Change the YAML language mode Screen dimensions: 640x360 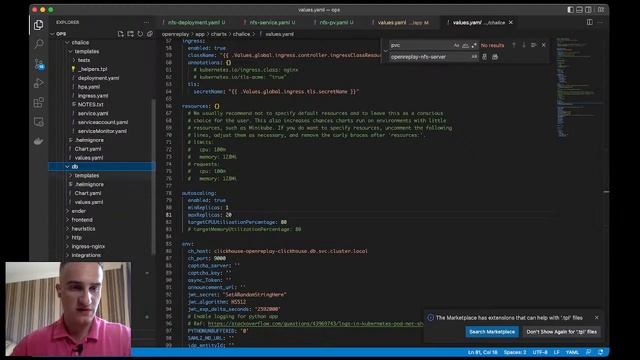(x=572, y=352)
